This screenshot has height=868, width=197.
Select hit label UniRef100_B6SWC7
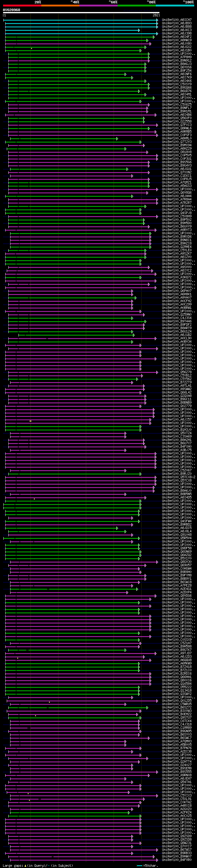pos(177,738)
